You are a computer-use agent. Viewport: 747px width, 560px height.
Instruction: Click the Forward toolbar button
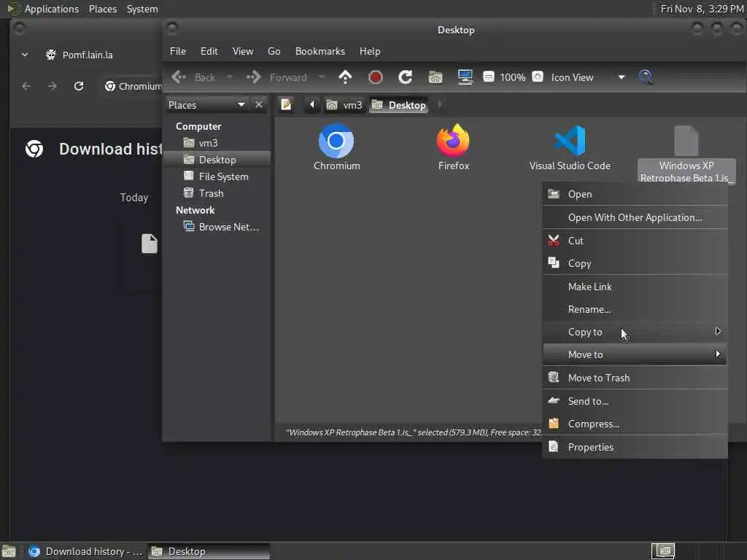(276, 77)
